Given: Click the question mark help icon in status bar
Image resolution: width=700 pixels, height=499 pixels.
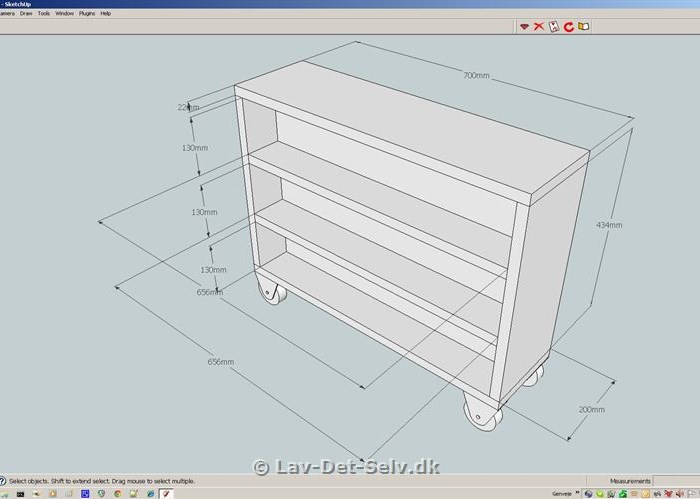Looking at the screenshot, I should click(x=3, y=481).
